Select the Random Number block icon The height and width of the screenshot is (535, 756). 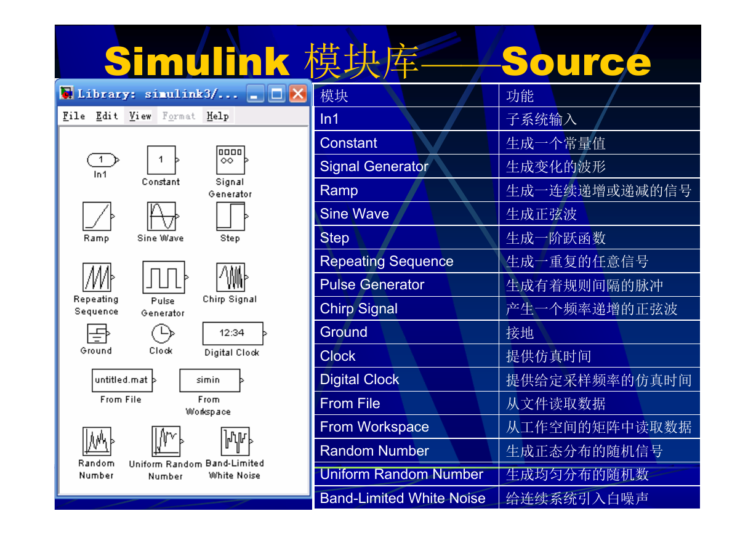(x=99, y=441)
